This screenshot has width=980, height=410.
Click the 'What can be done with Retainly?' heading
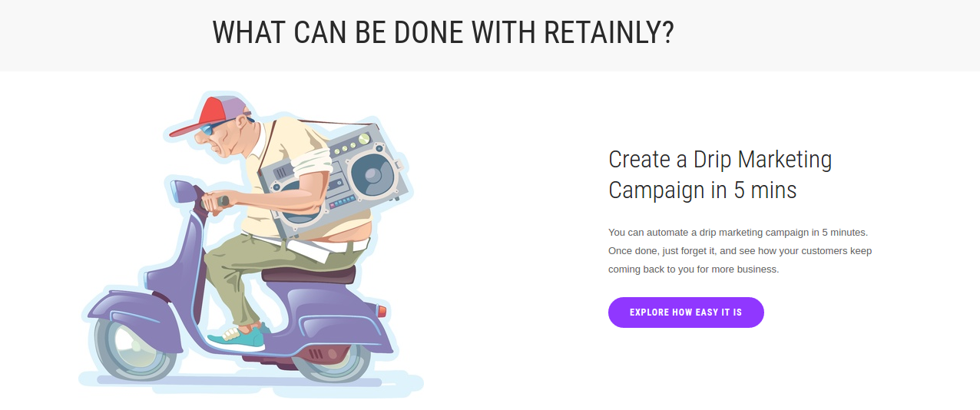pos(442,33)
